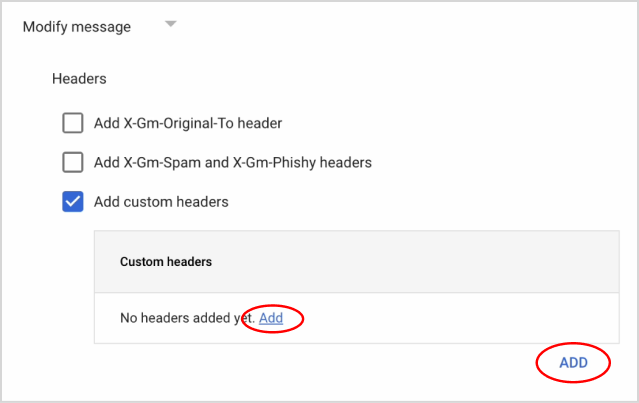Click the Modify message label
Screen dimensions: 639x403
click(77, 27)
